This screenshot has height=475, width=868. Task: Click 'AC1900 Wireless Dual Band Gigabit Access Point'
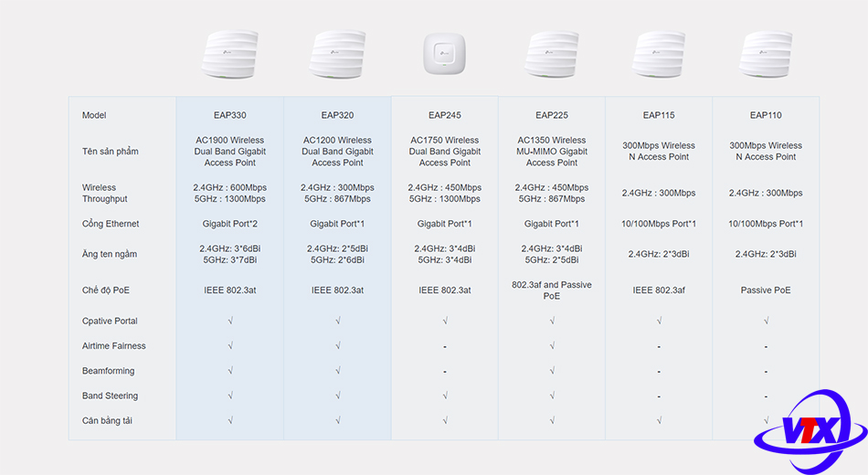229,151
